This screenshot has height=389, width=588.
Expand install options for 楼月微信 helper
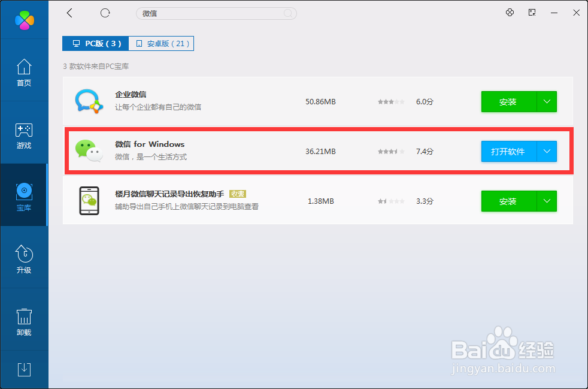[x=547, y=201]
